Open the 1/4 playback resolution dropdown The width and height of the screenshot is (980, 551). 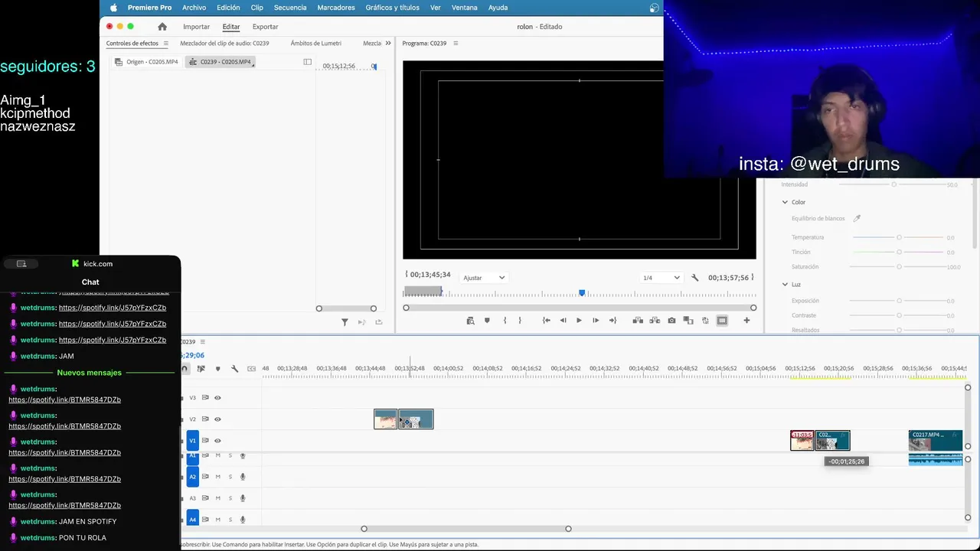661,278
